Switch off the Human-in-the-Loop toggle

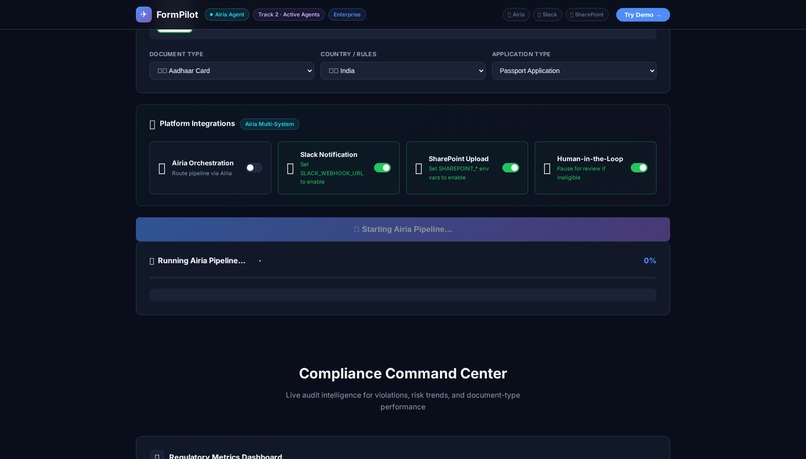[x=639, y=168]
